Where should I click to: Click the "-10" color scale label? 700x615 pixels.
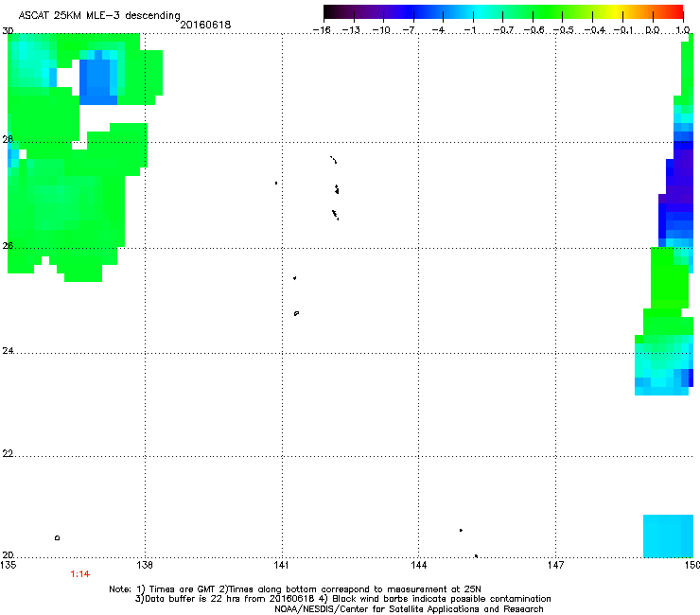tap(381, 30)
